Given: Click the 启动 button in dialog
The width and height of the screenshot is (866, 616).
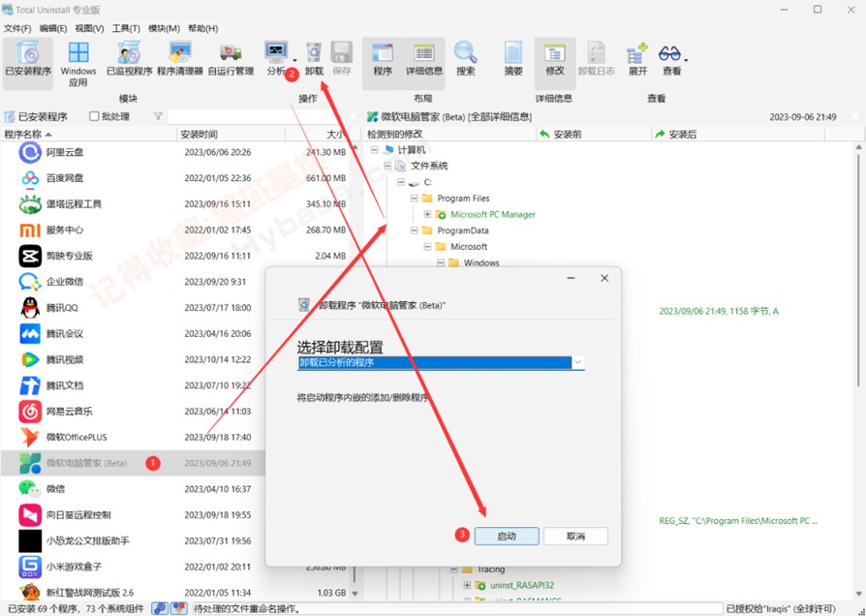Looking at the screenshot, I should coord(507,536).
